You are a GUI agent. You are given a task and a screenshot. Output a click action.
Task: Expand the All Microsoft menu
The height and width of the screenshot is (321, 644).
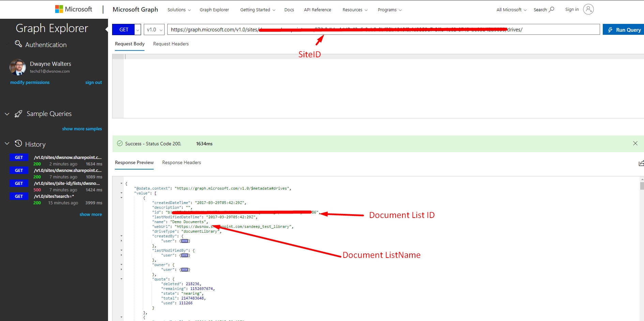coord(511,10)
